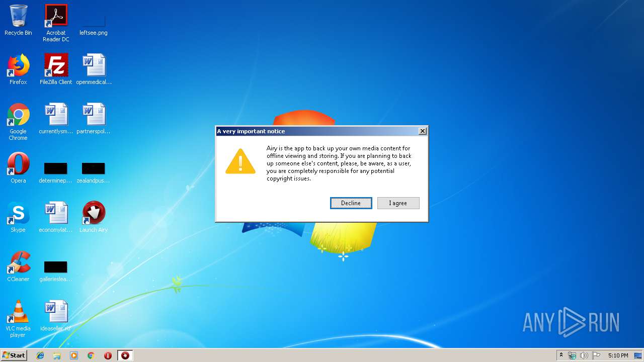Open Windows Explorer from taskbar
Image resolution: width=644 pixels, height=362 pixels.
point(57,355)
